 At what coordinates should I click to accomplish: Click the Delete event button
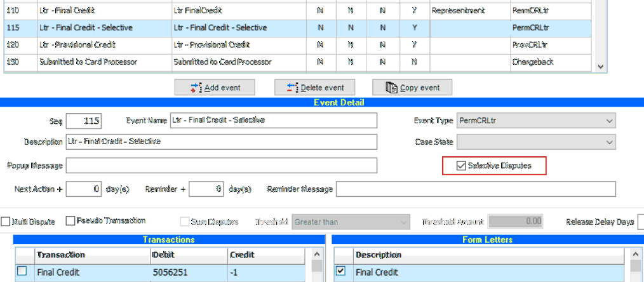pos(314,88)
